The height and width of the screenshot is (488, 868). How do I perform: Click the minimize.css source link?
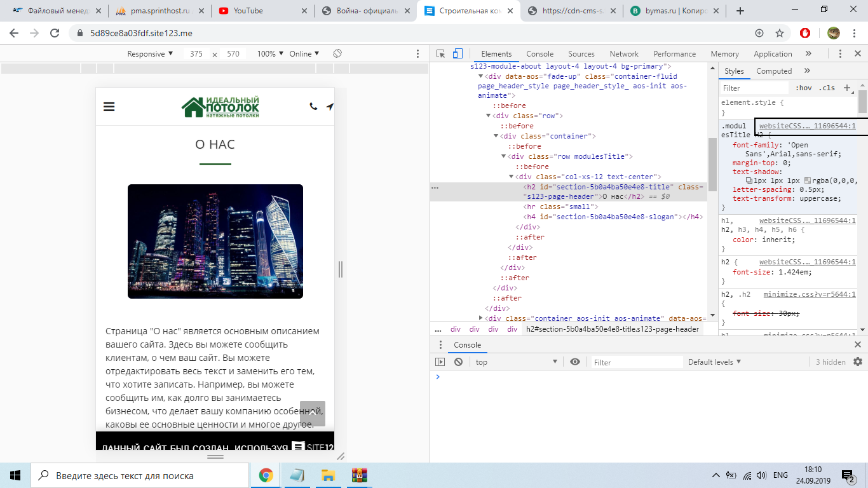(809, 295)
